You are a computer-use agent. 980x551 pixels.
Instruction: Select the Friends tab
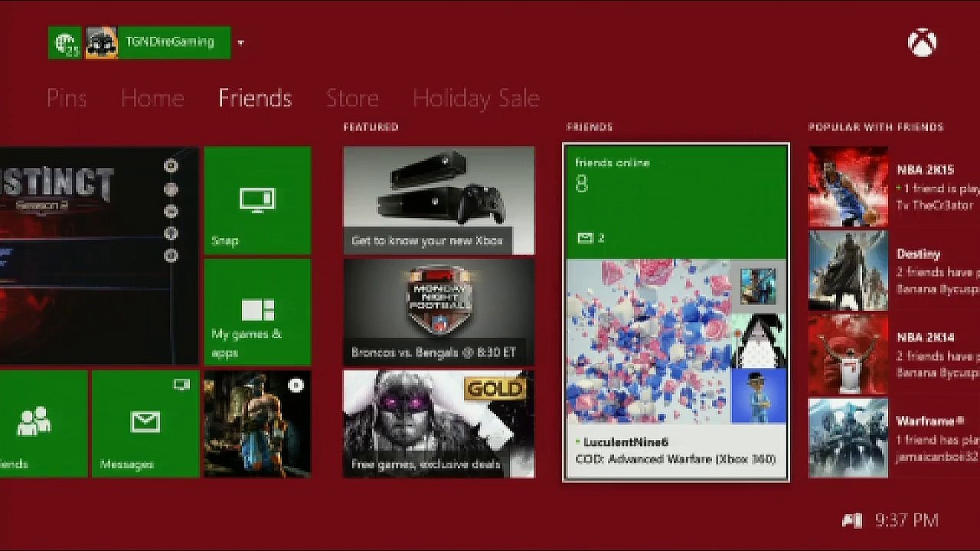pyautogui.click(x=255, y=98)
